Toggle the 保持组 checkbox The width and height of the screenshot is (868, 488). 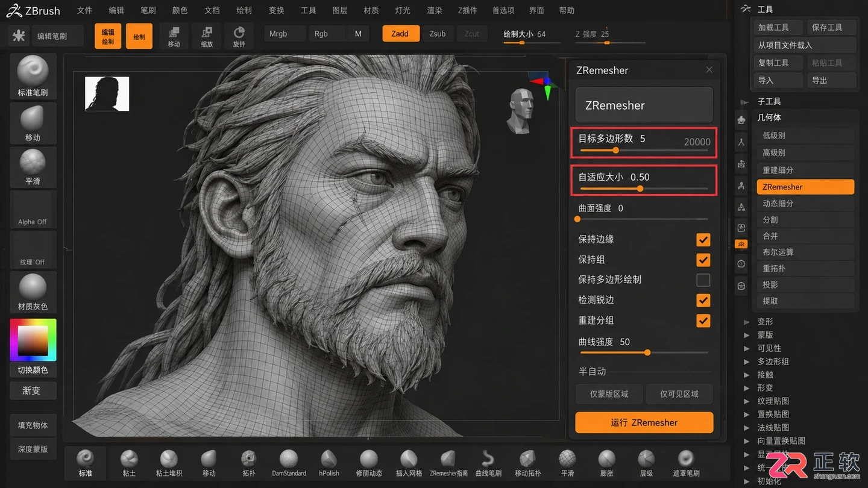(x=703, y=260)
